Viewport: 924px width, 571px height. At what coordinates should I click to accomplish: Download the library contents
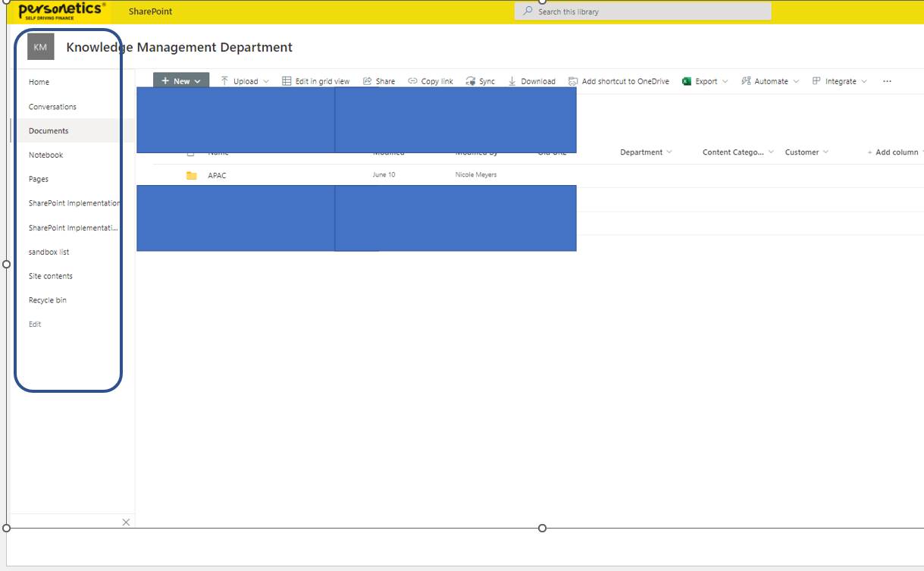coord(531,81)
